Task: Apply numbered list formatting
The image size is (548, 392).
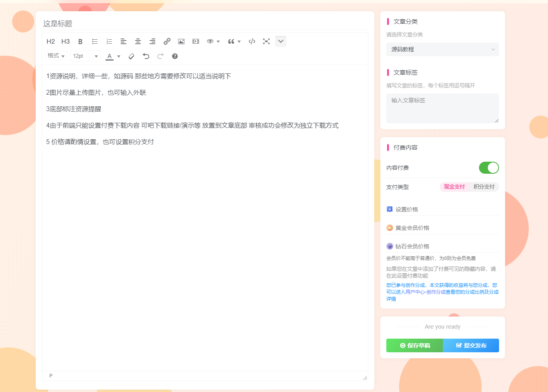Action: (x=109, y=41)
